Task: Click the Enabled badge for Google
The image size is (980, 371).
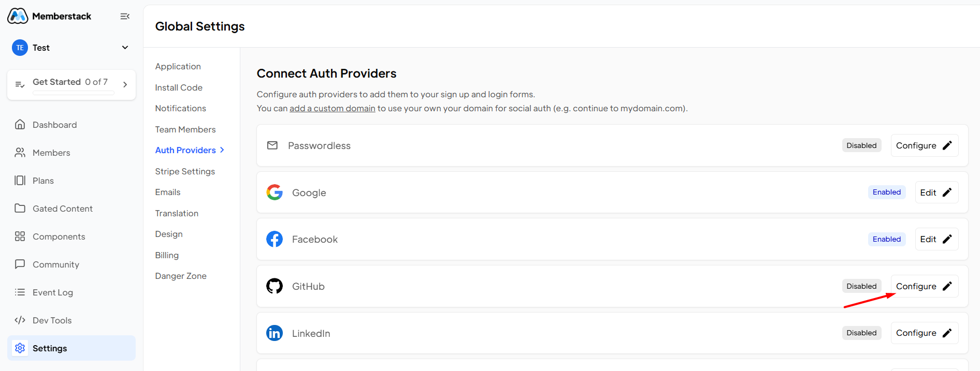Action: click(887, 192)
